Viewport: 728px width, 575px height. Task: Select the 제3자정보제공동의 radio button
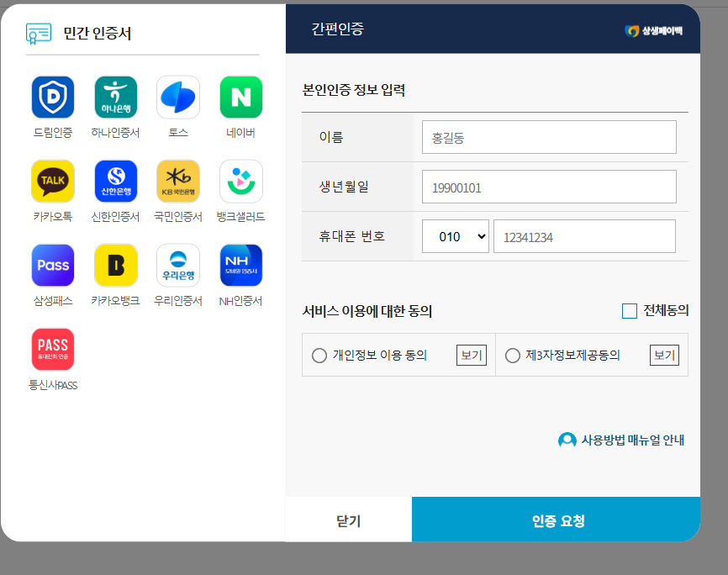tap(513, 356)
